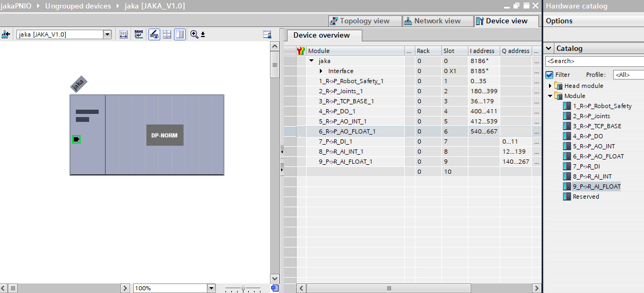Click the go-to-network-view icon at toolbar left
Screen dimensions: 644x293
pyautogui.click(x=6, y=34)
